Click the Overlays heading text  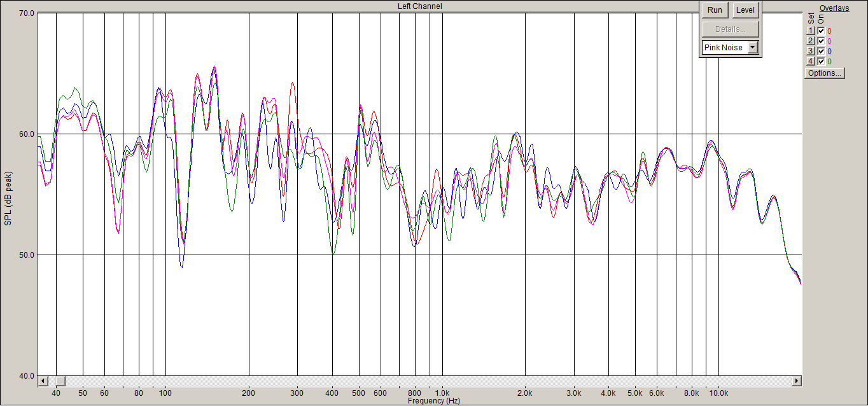click(834, 8)
